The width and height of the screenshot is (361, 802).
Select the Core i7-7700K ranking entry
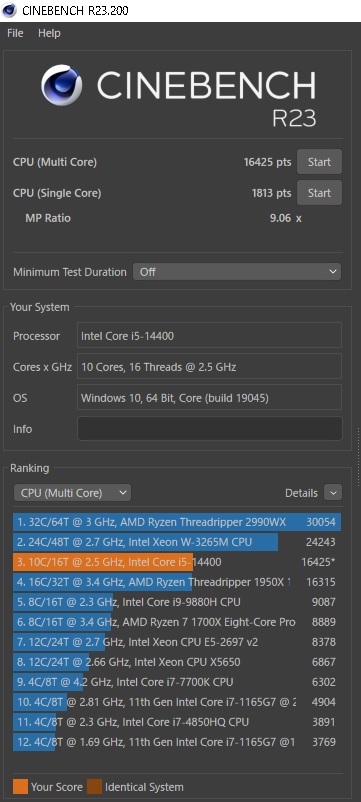coord(177,682)
